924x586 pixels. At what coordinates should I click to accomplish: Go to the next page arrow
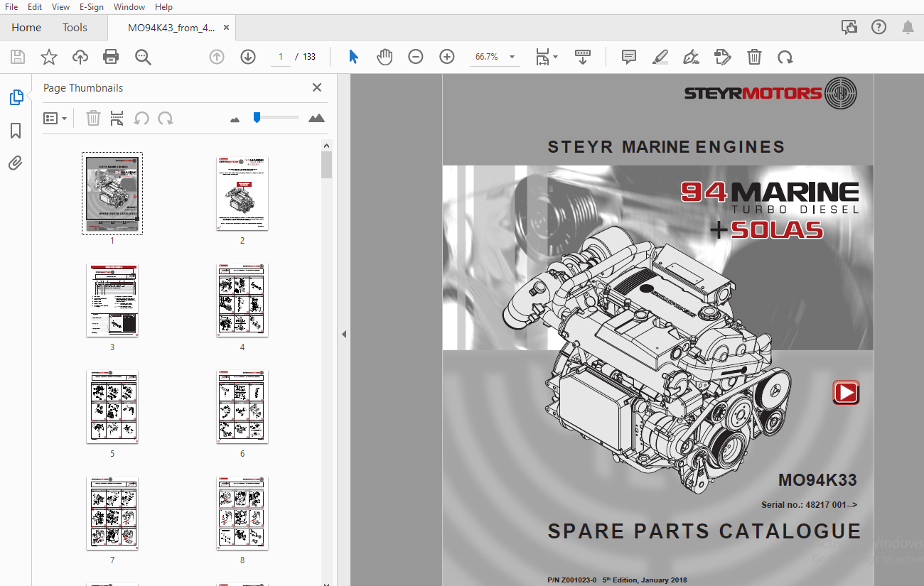click(x=248, y=57)
